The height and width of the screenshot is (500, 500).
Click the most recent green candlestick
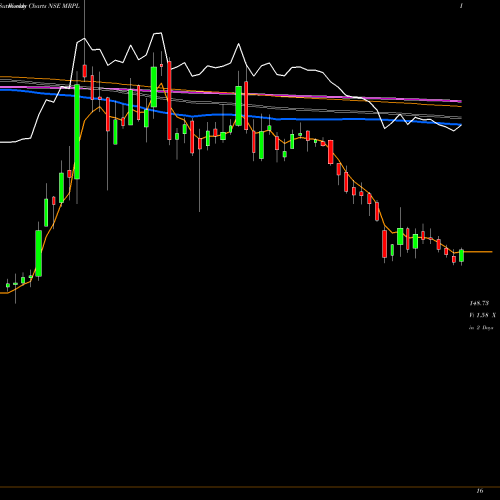(461, 256)
